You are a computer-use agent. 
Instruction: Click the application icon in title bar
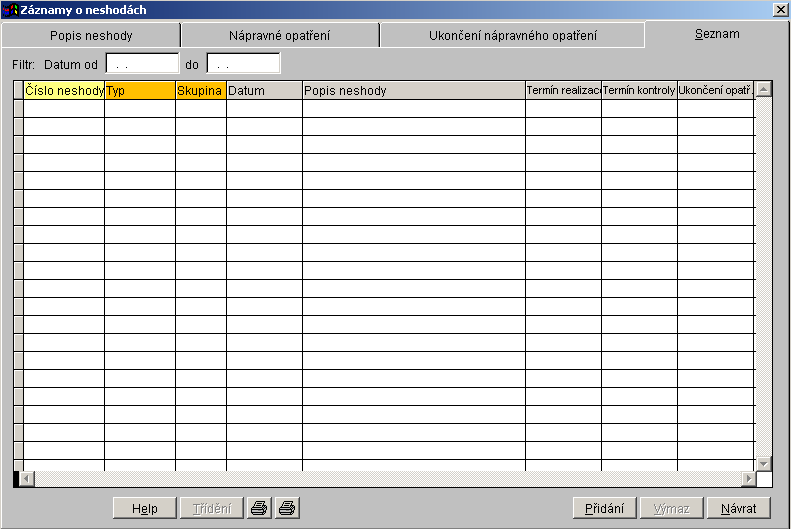pyautogui.click(x=11, y=9)
